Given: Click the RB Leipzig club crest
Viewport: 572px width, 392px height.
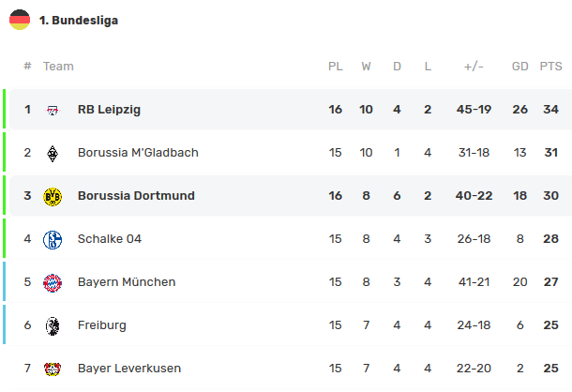Looking at the screenshot, I should (x=53, y=110).
